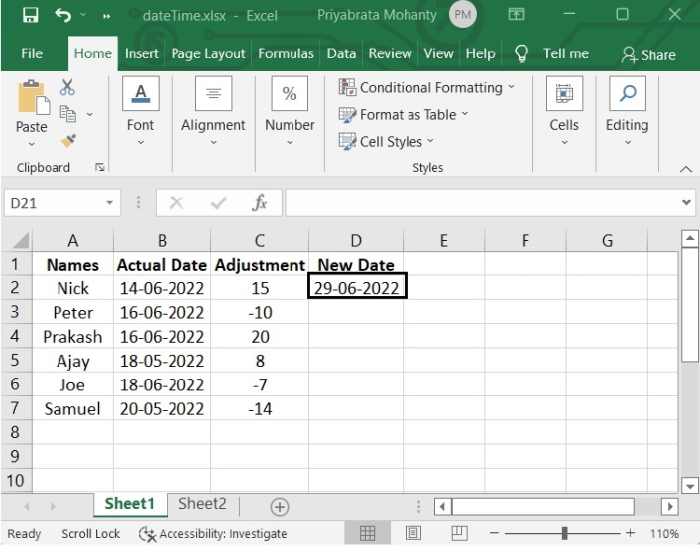The height and width of the screenshot is (551, 700).
Task: Click the vertical scrollbar up arrow
Action: click(690, 238)
